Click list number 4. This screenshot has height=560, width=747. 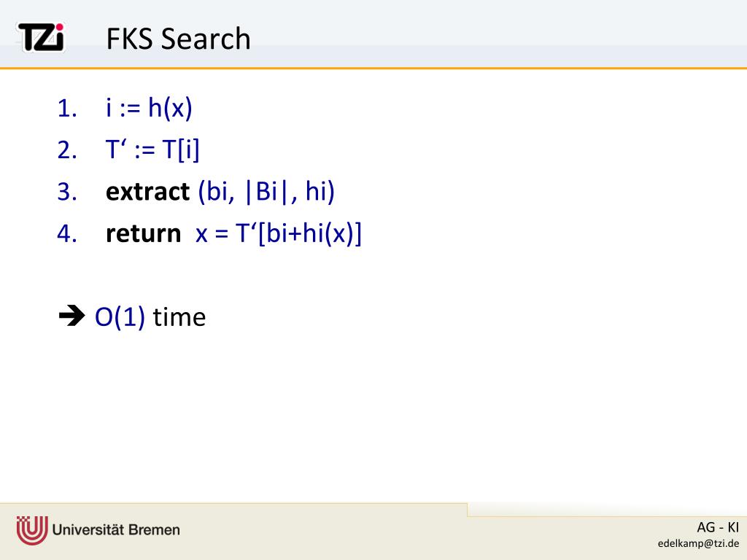(x=67, y=234)
